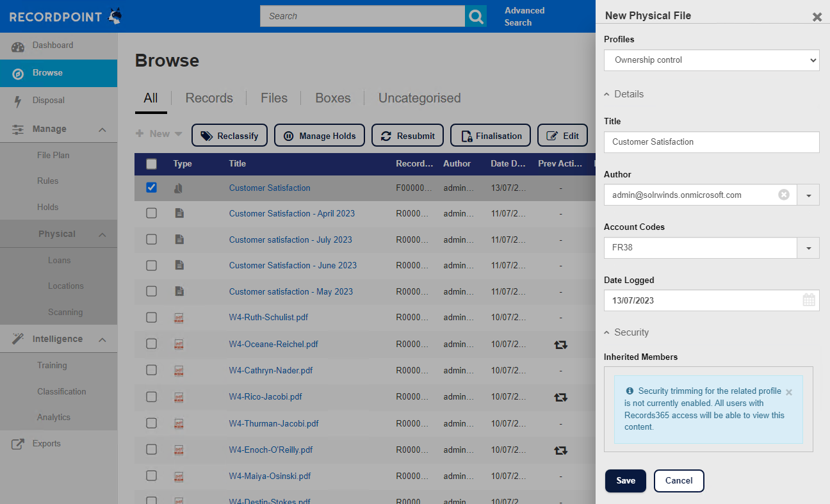Open the Profiles dropdown showing Ownership control
Image resolution: width=830 pixels, height=504 pixels.
pyautogui.click(x=712, y=60)
